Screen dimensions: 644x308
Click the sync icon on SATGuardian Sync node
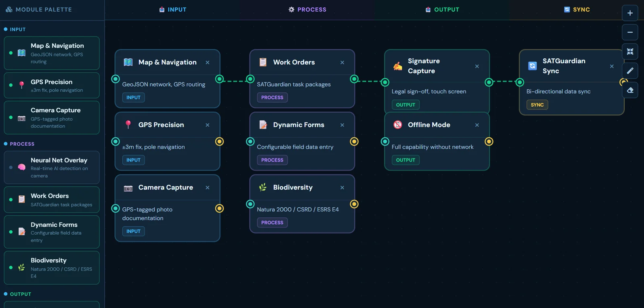[x=533, y=66]
